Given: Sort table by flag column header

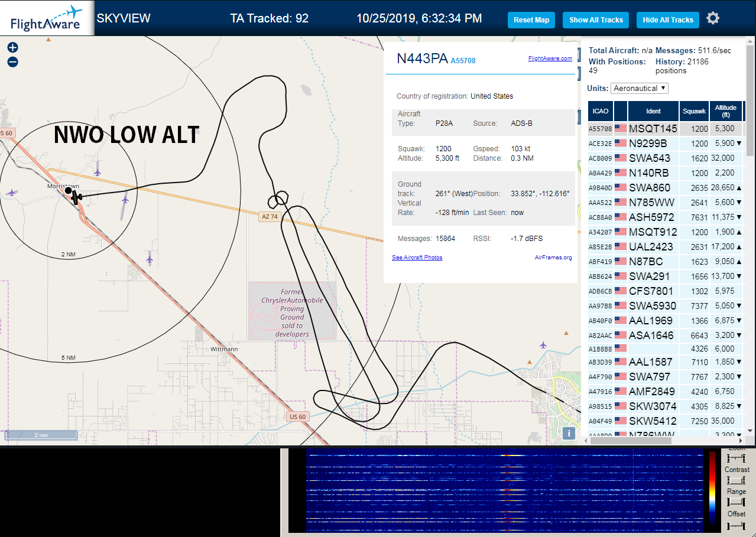Looking at the screenshot, I should tap(621, 110).
